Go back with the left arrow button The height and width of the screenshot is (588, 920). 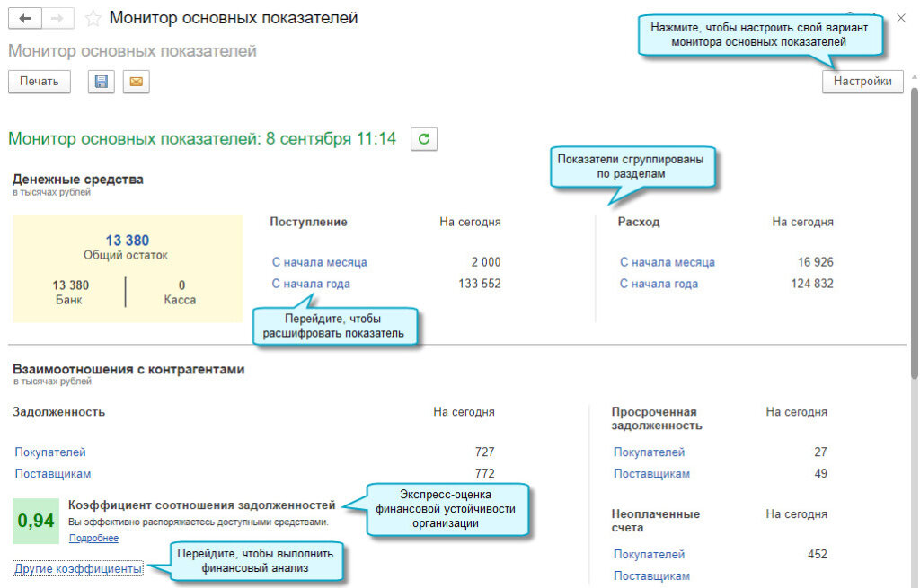24,18
